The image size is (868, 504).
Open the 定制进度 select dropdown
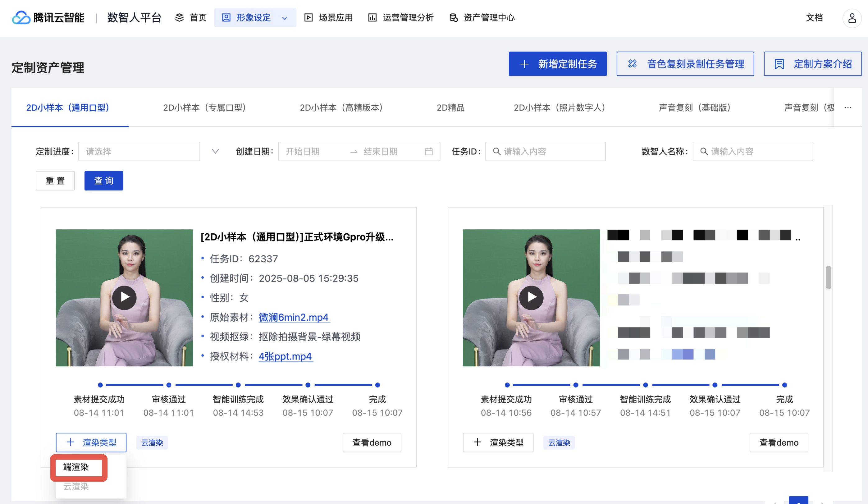[x=139, y=152]
